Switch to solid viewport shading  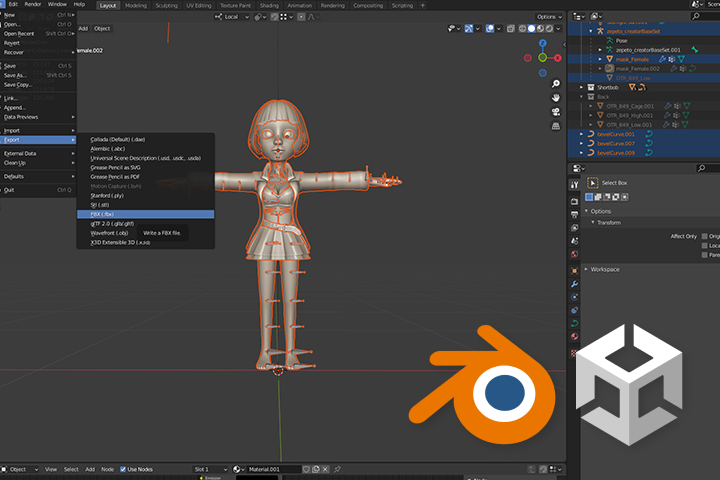pyautogui.click(x=531, y=28)
